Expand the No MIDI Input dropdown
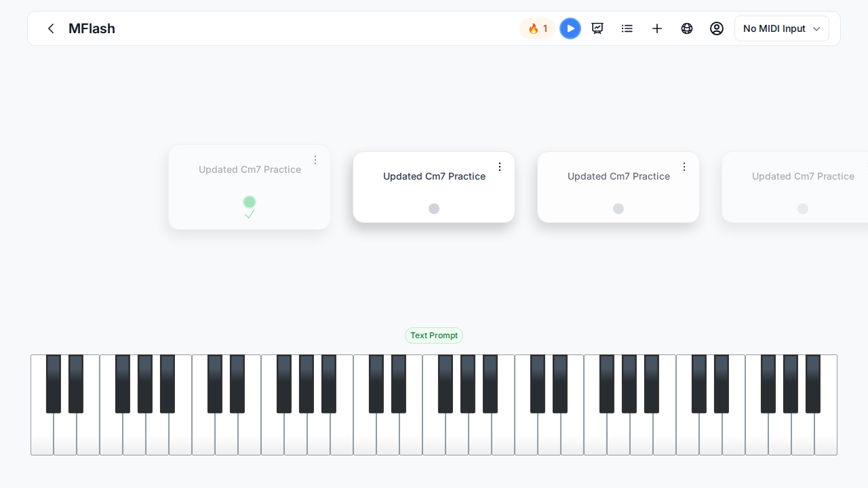The height and width of the screenshot is (488, 868). pos(782,28)
